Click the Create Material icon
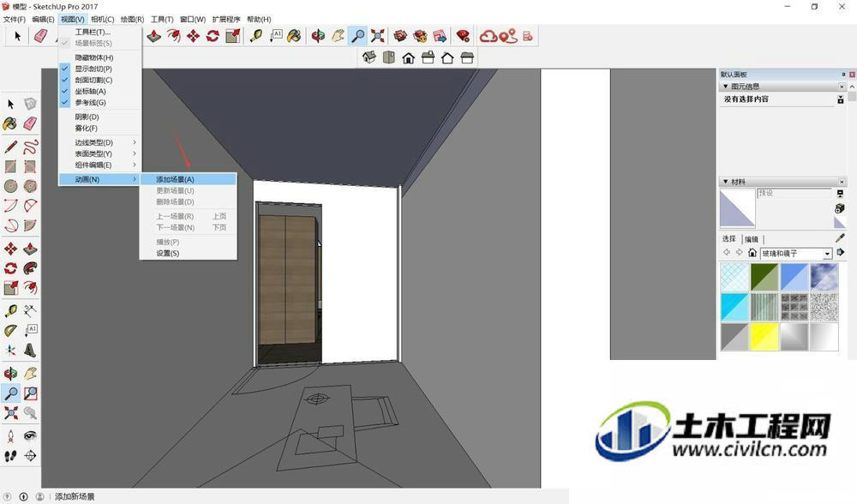The image size is (857, 504). 840,208
